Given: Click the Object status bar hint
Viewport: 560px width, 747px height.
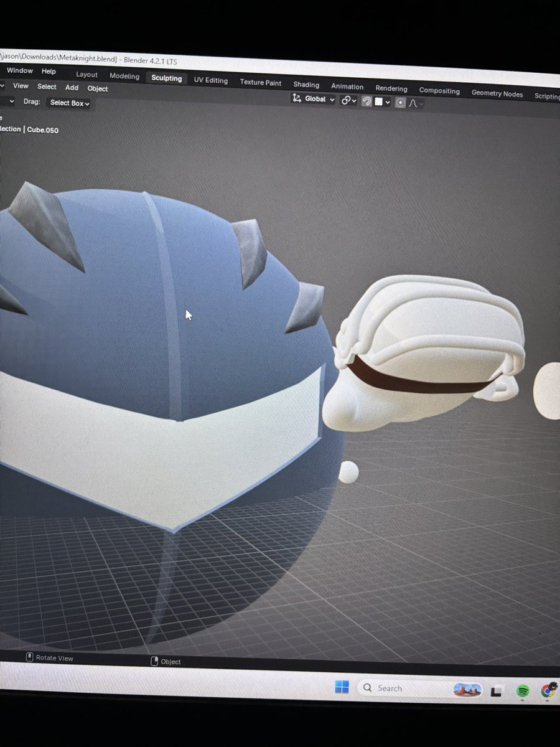Looking at the screenshot, I should click(166, 661).
